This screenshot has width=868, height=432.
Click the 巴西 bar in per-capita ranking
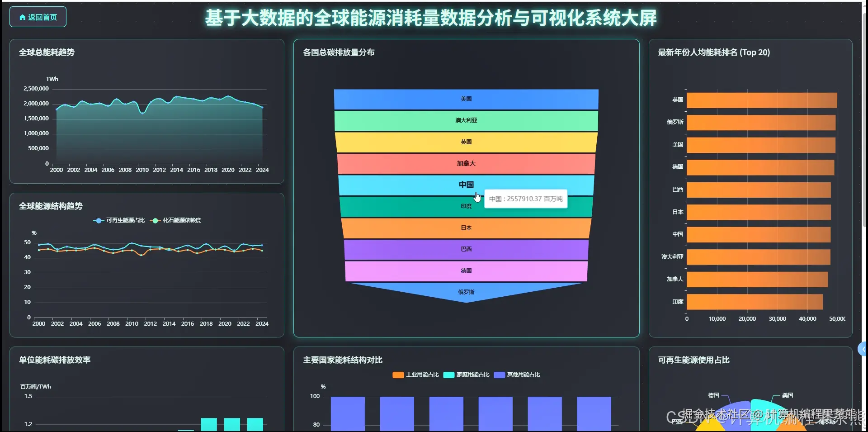[x=759, y=190]
